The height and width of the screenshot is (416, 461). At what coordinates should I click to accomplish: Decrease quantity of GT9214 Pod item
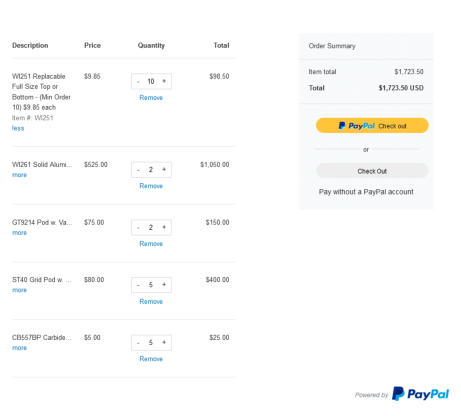click(x=138, y=228)
